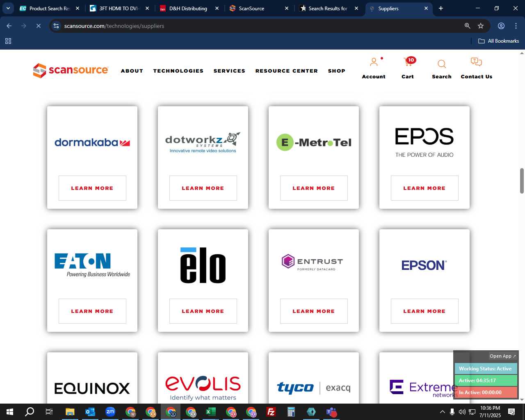Click Learn More under Eaton
Viewport: 525px width, 420px height.
pos(92,311)
